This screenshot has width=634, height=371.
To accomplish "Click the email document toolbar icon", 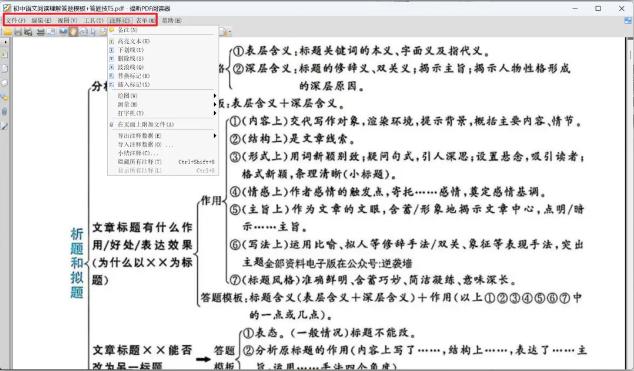I will coord(51,32).
